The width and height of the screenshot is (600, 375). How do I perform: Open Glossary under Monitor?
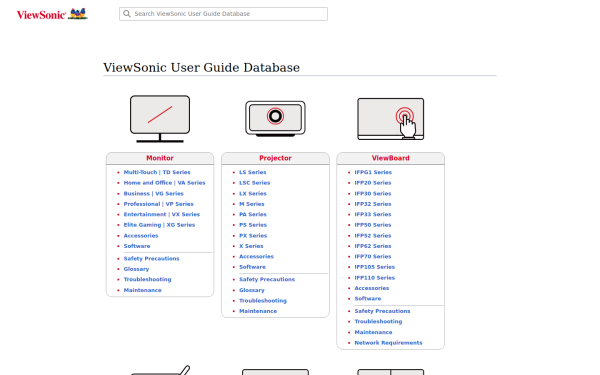(x=136, y=269)
